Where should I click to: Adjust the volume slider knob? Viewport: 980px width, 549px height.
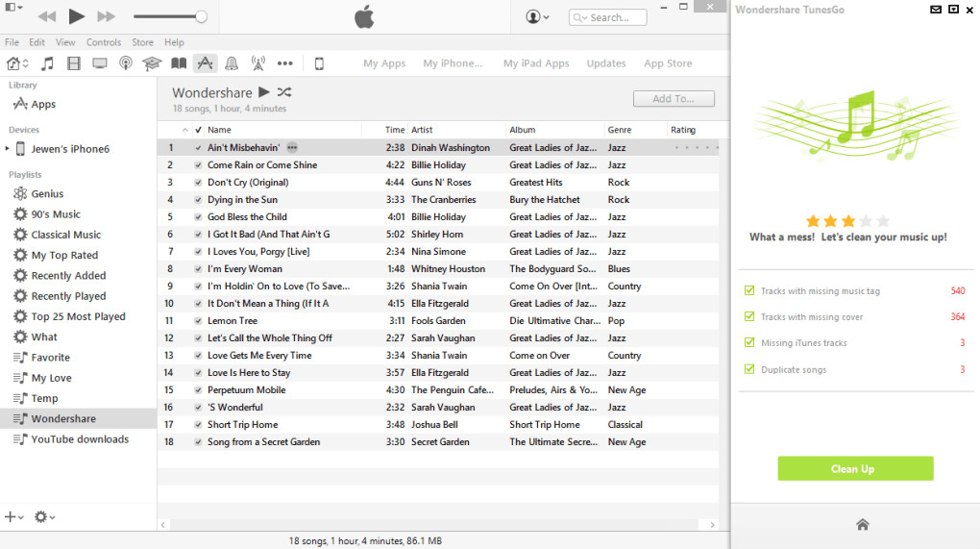click(x=201, y=17)
